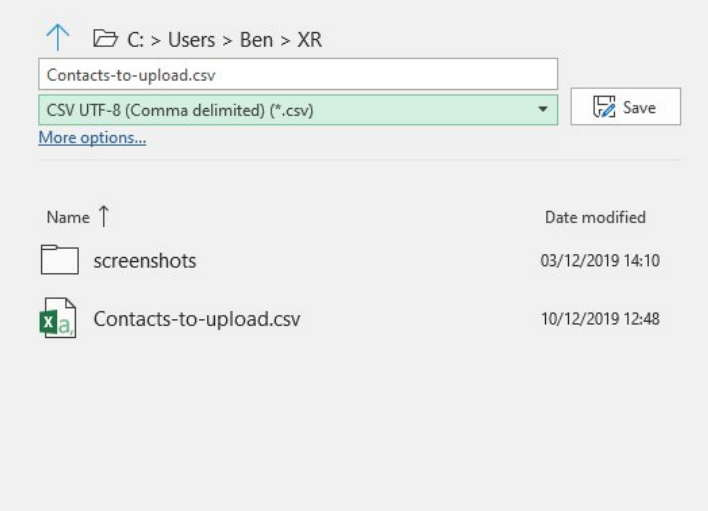Click the 10/12/2019 12:48 date entry
Screen dimensions: 708x511
tap(600, 319)
